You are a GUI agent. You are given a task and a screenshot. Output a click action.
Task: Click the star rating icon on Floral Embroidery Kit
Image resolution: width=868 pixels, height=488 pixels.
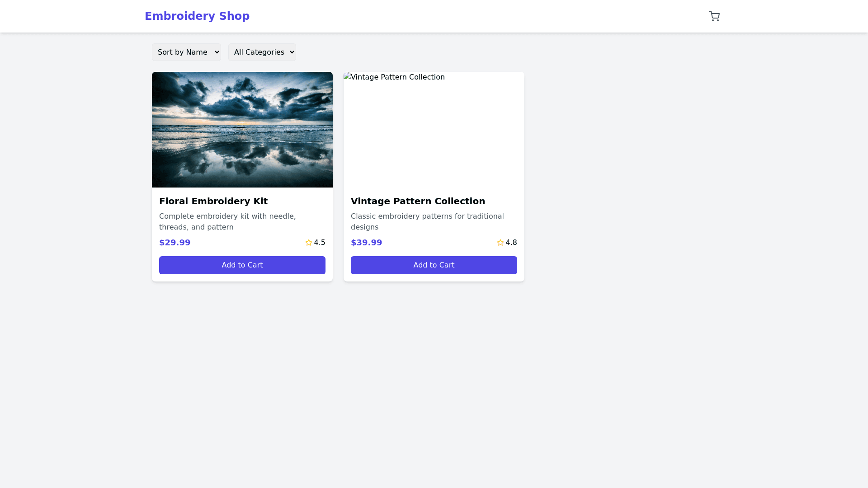point(308,243)
